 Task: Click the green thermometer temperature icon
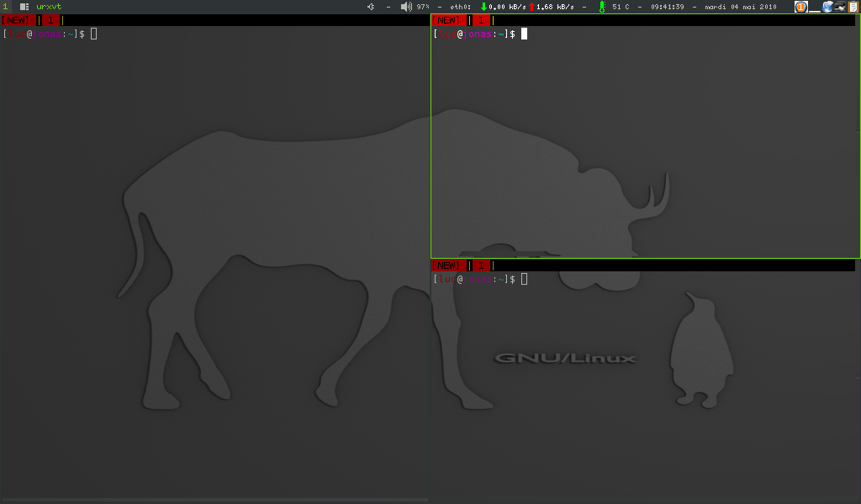(x=601, y=7)
